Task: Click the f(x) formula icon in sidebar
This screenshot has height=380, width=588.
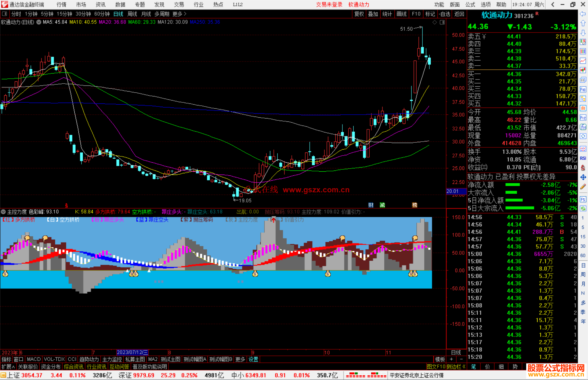Action: 583,127
